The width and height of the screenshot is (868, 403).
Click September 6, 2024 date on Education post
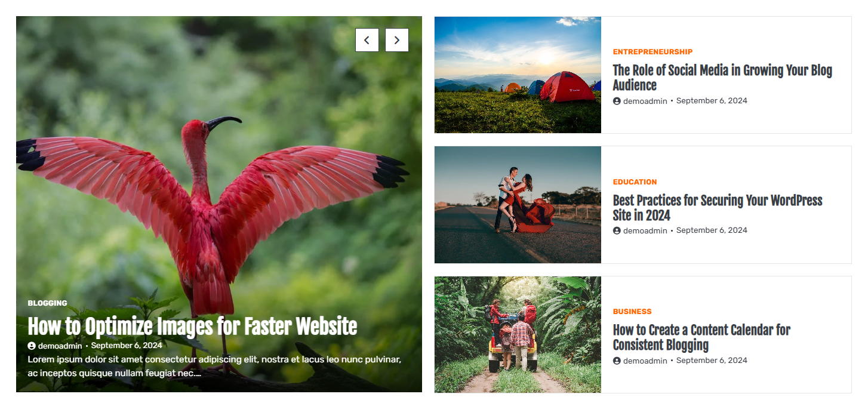(712, 230)
